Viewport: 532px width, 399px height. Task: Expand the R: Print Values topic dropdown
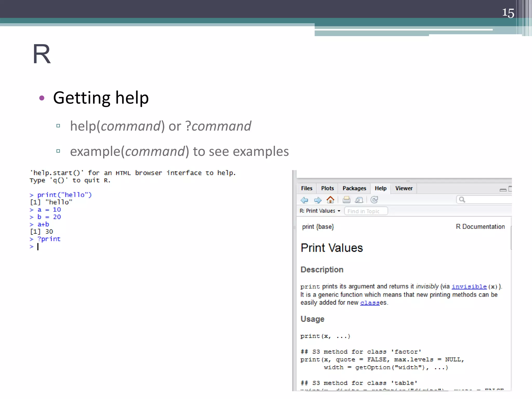click(x=320, y=211)
